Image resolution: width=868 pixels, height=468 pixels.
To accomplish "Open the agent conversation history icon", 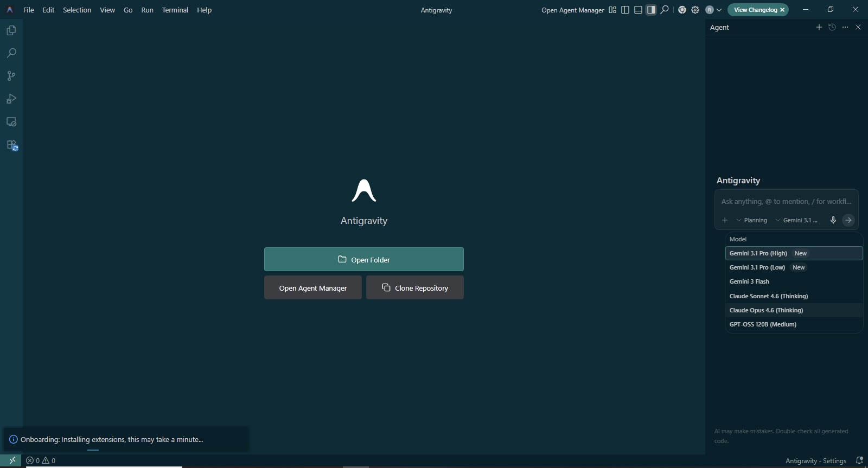I will tap(832, 27).
